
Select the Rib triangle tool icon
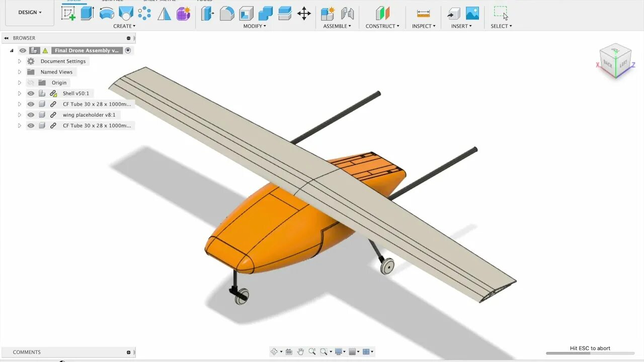coord(164,13)
